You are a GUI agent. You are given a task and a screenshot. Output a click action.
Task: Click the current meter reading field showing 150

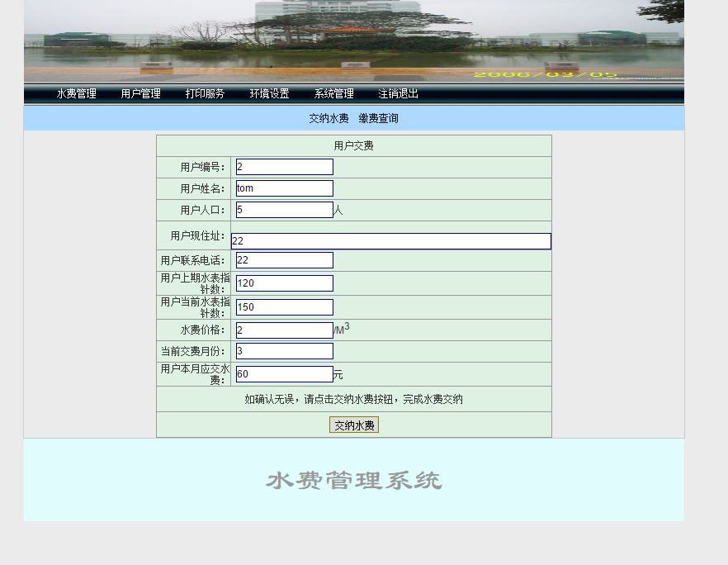pos(283,306)
